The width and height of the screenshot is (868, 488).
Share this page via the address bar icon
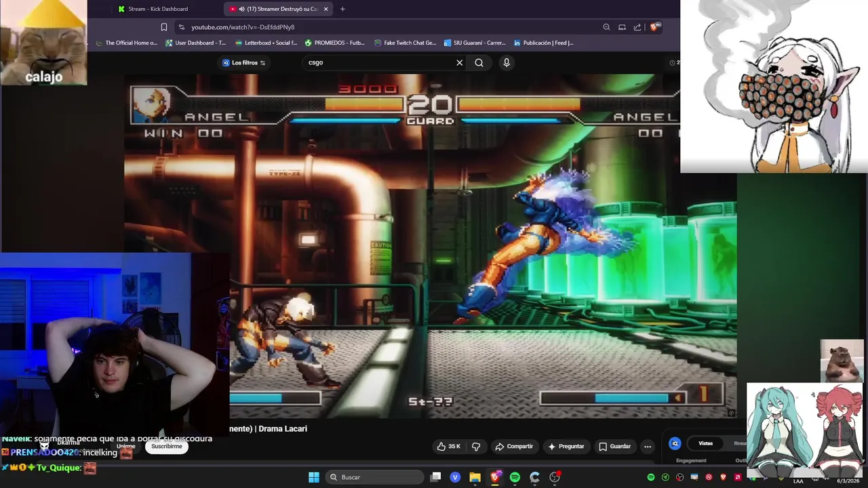pyautogui.click(x=637, y=27)
